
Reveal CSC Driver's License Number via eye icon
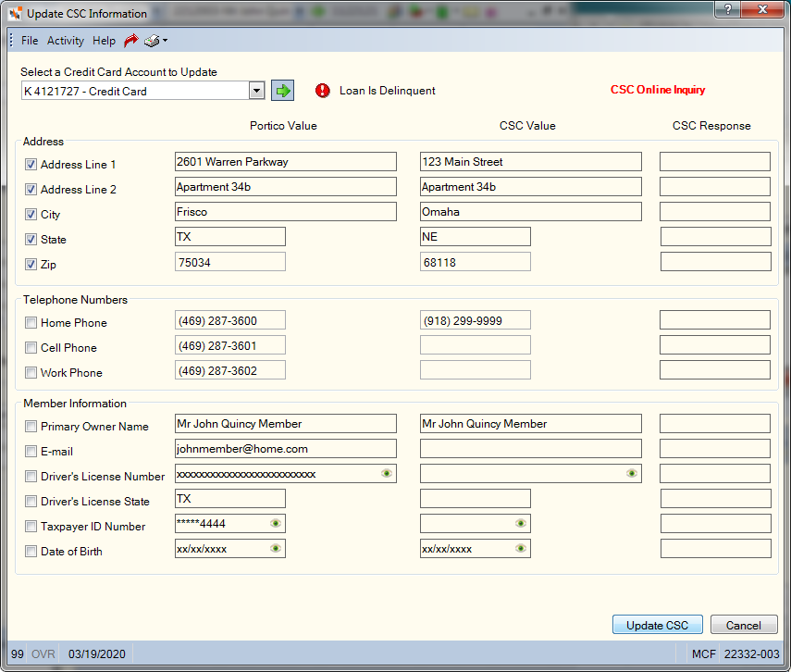(632, 473)
